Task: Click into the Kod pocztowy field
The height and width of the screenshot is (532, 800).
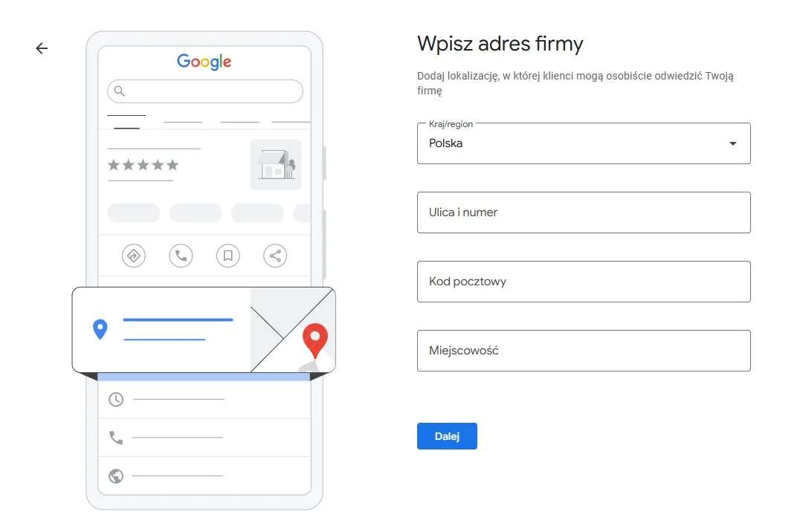Action: click(584, 282)
